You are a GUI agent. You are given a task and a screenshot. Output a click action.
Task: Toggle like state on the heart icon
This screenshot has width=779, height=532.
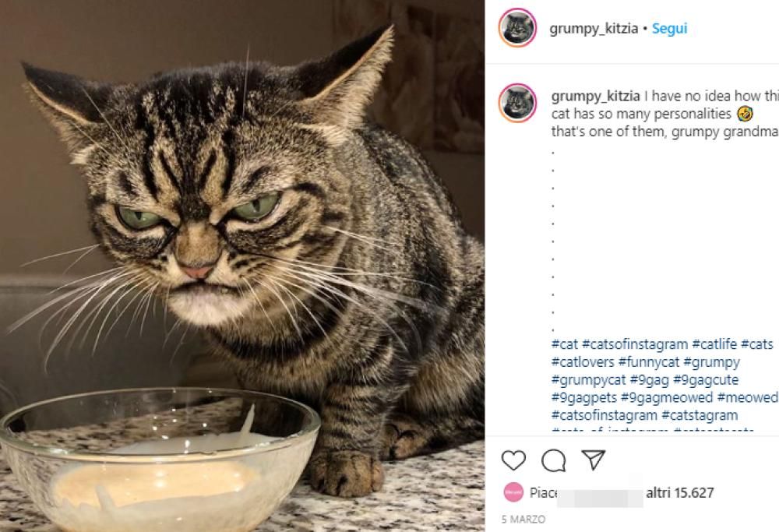click(x=513, y=462)
